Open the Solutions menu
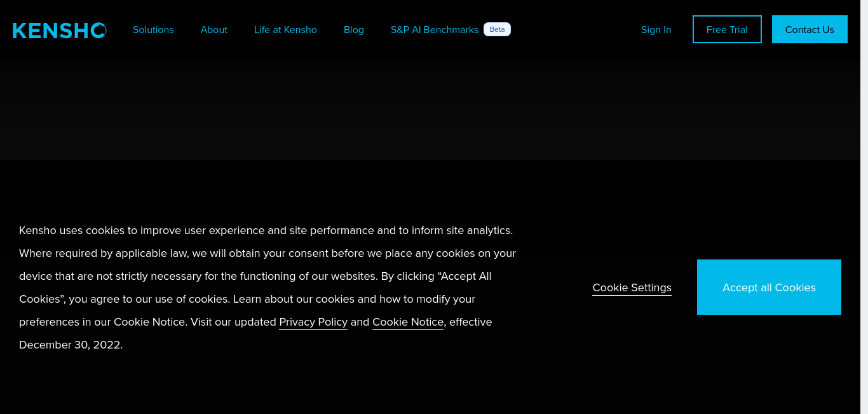The width and height of the screenshot is (868, 414). coord(153,30)
